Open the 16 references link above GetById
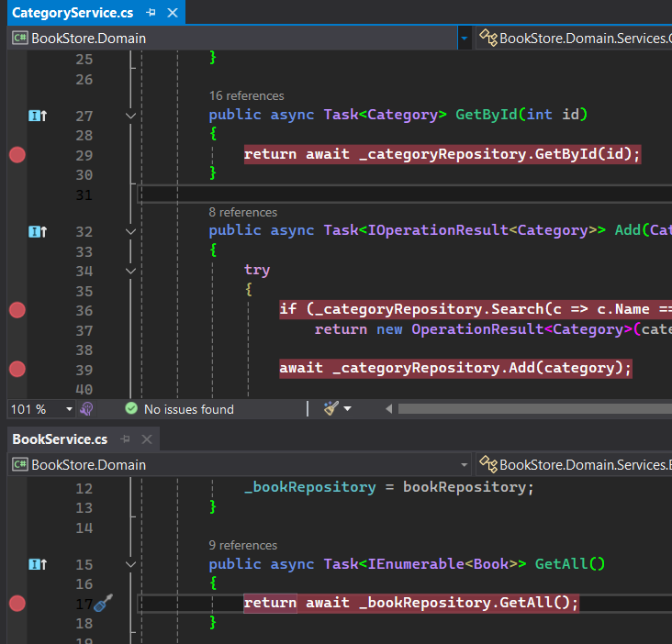Viewport: 672px width, 644px height. [x=246, y=95]
